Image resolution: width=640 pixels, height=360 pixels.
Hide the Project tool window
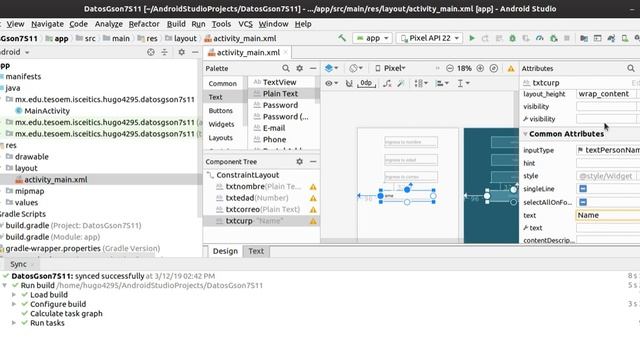pos(195,52)
